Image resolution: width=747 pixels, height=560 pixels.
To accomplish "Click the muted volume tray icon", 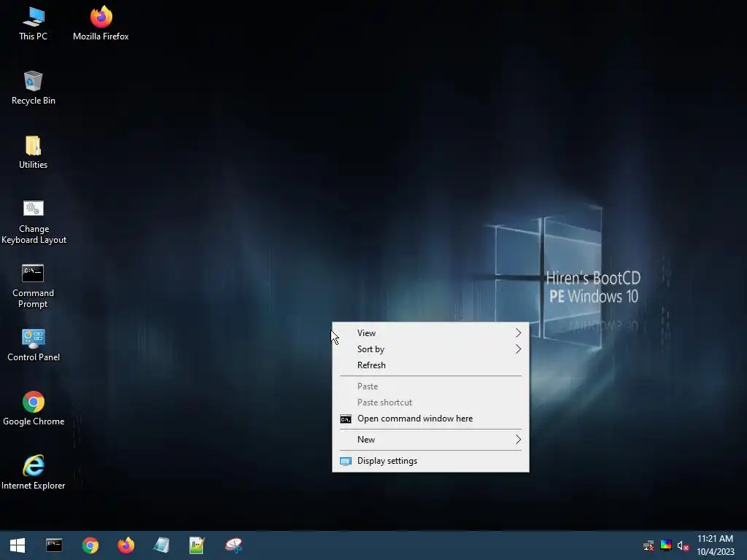I will (683, 545).
